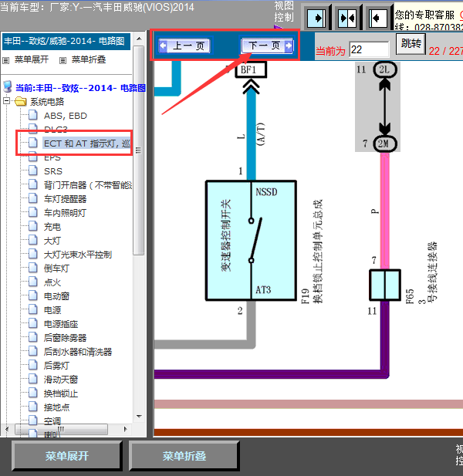Click the document icon beside 后雾灯

(x=32, y=365)
